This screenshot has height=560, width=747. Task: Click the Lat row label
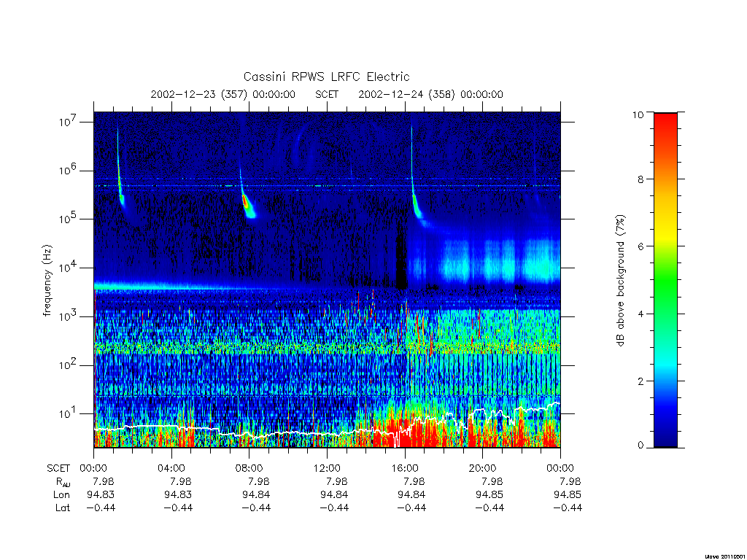(63, 508)
